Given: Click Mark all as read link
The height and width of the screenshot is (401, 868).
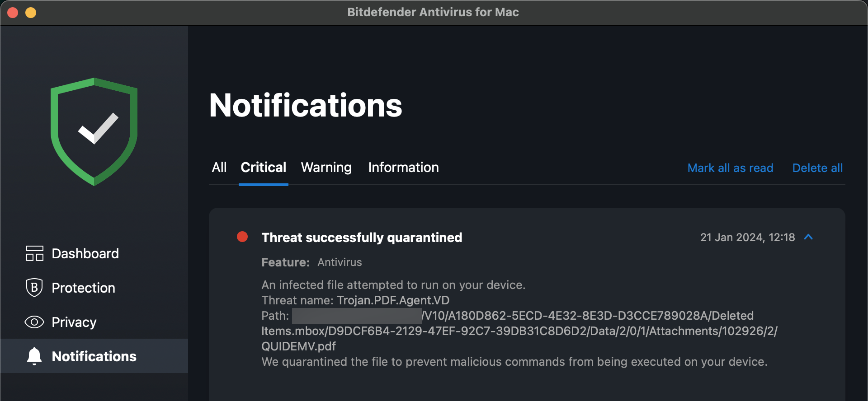Looking at the screenshot, I should [x=731, y=168].
